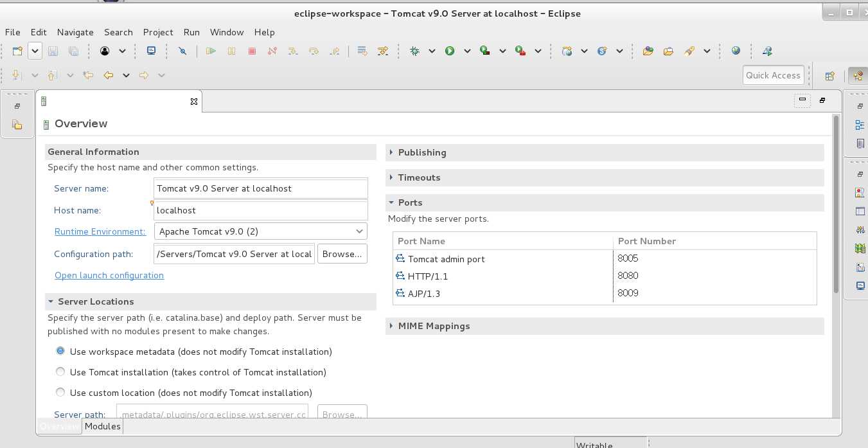
Task: Click the Open Task folder icon
Action: click(668, 51)
